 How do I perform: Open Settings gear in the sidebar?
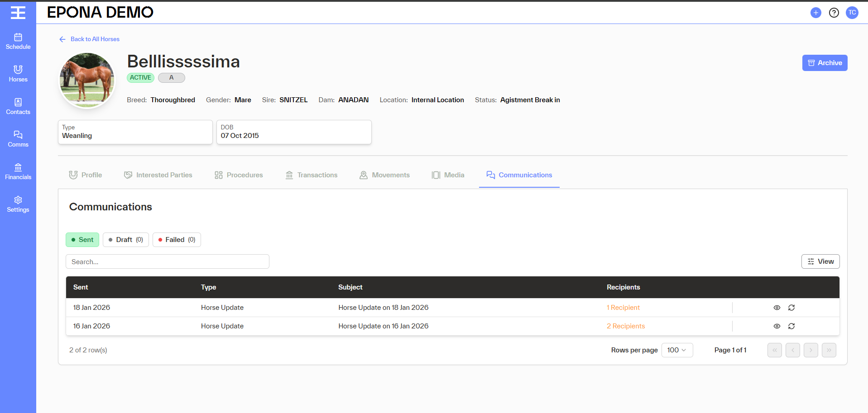(18, 204)
